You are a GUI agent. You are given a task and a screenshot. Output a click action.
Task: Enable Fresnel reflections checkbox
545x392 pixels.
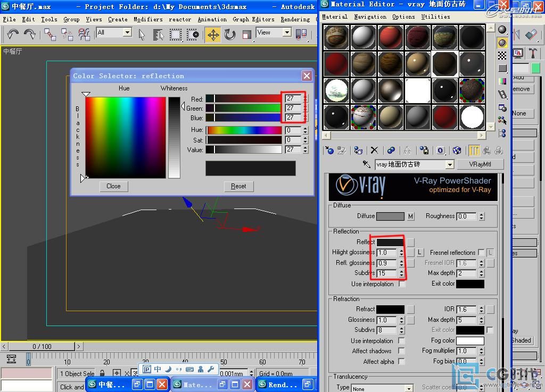[x=481, y=253]
